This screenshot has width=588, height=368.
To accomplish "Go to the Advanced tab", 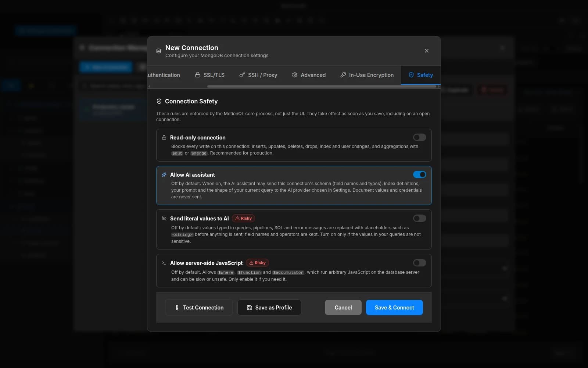I will (x=309, y=75).
